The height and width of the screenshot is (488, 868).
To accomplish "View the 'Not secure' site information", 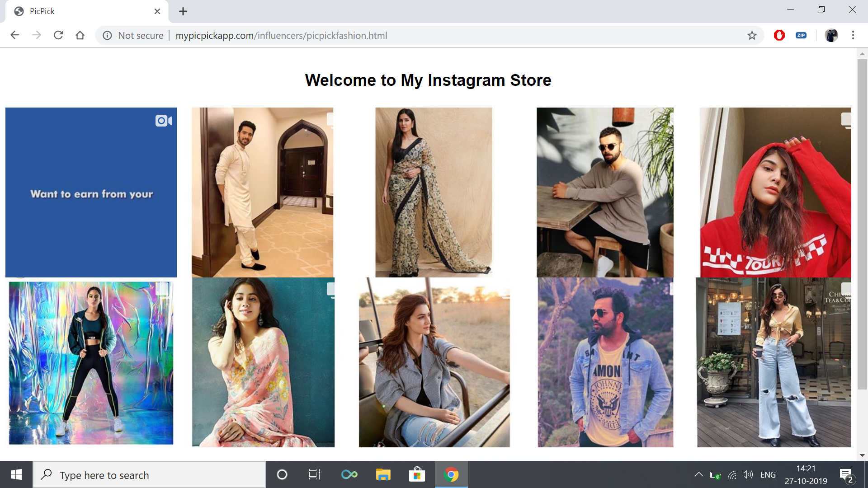I will click(108, 35).
